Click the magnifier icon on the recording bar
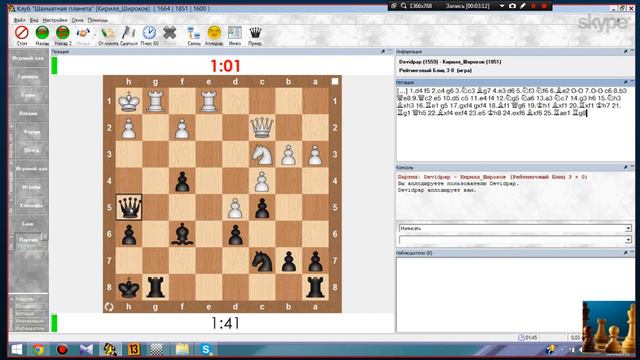The image size is (640, 360). pos(404,6)
